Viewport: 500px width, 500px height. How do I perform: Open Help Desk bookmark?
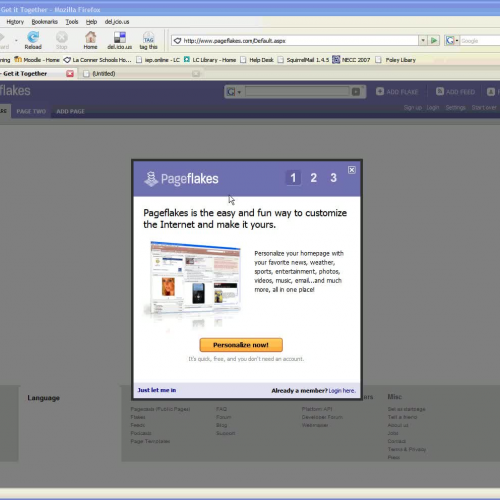coord(257,60)
